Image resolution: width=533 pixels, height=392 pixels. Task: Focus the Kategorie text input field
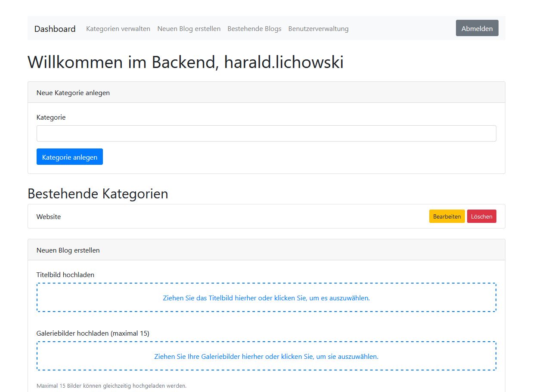[266, 133]
